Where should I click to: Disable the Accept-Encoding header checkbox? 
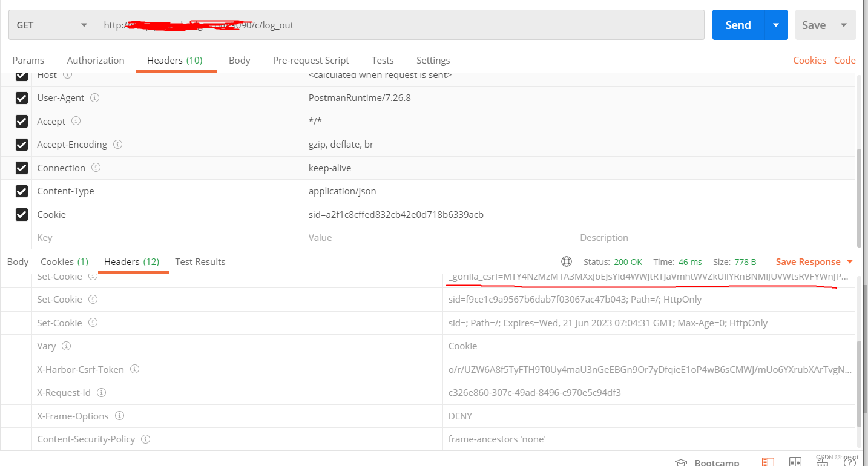21,145
